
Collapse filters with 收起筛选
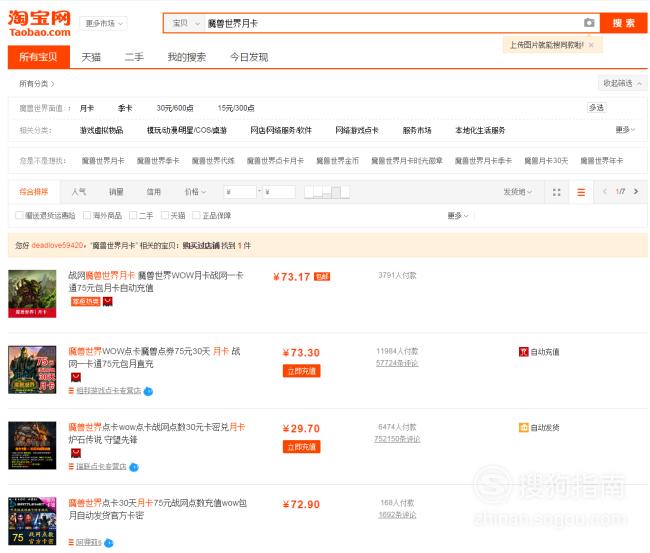click(x=622, y=84)
